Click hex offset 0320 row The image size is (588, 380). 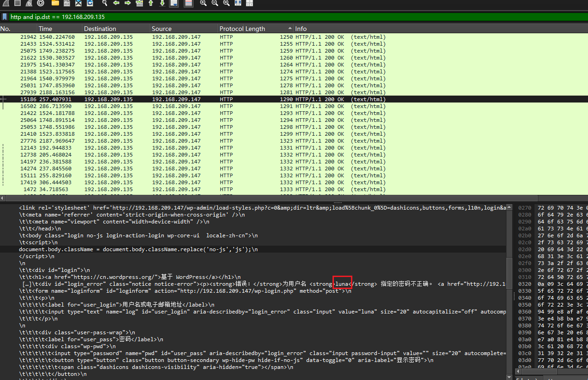[x=552, y=284]
